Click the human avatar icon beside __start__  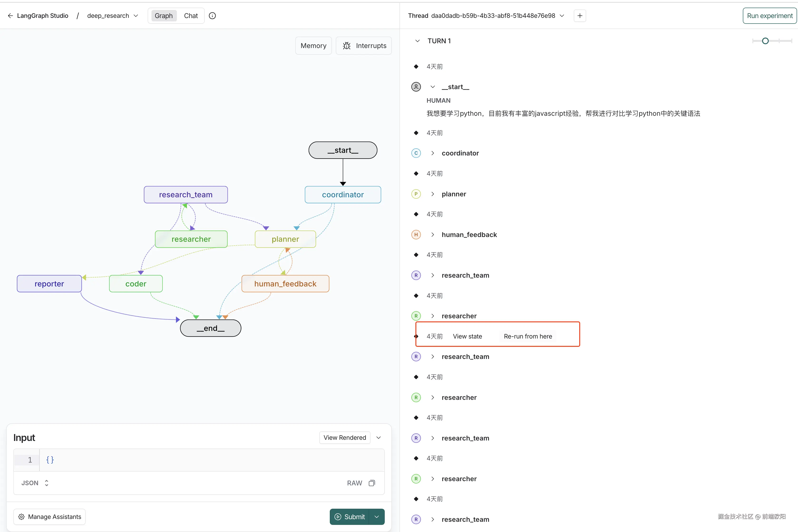[x=416, y=87]
